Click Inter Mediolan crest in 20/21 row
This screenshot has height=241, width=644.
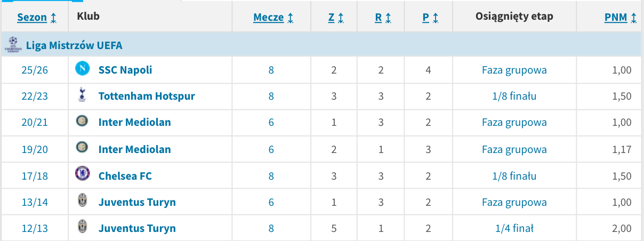click(x=81, y=122)
